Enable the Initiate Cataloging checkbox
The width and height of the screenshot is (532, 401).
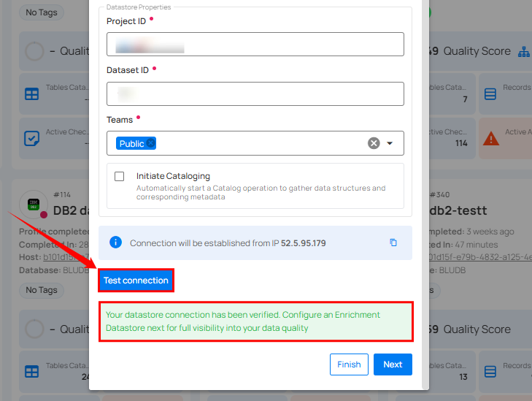click(x=119, y=176)
